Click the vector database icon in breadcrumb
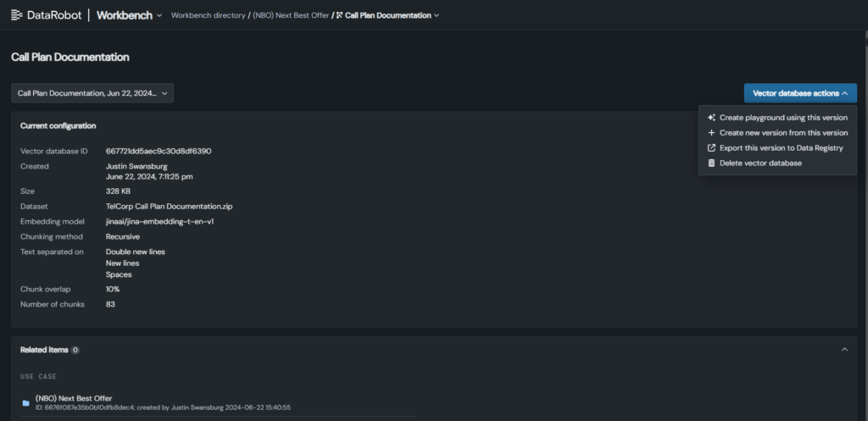The image size is (868, 421). click(x=339, y=15)
